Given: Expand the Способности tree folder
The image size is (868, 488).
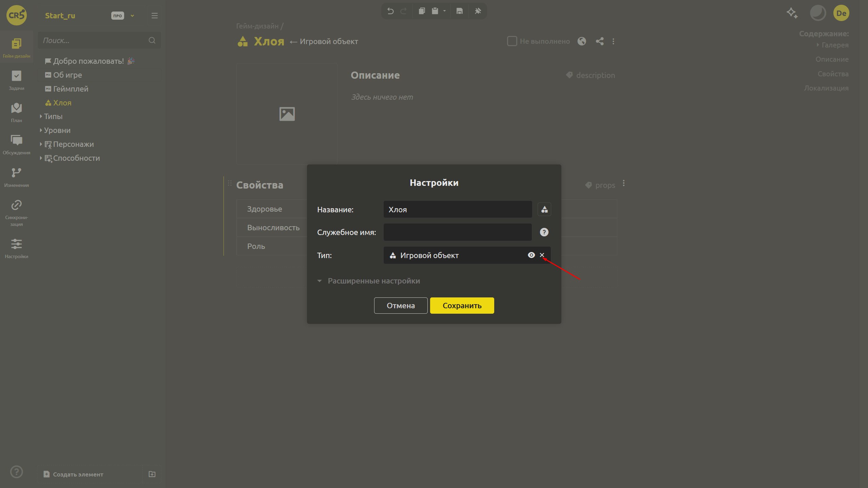Looking at the screenshot, I should click(x=41, y=158).
